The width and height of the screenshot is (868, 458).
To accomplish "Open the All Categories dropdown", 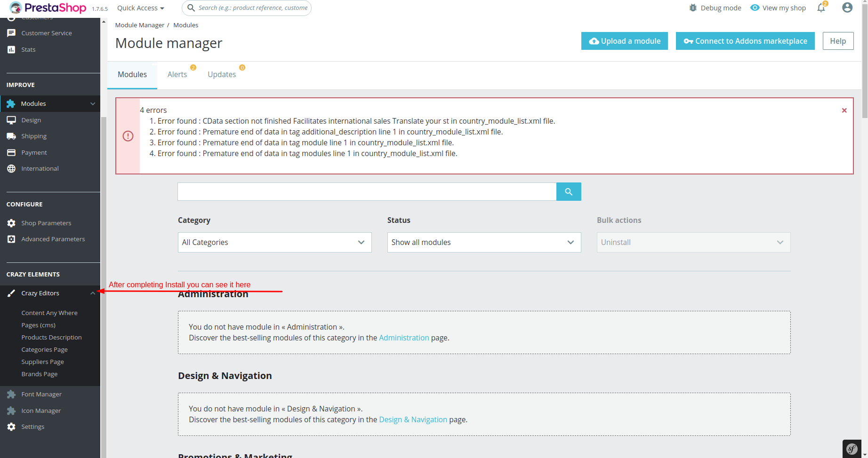I will (x=274, y=242).
